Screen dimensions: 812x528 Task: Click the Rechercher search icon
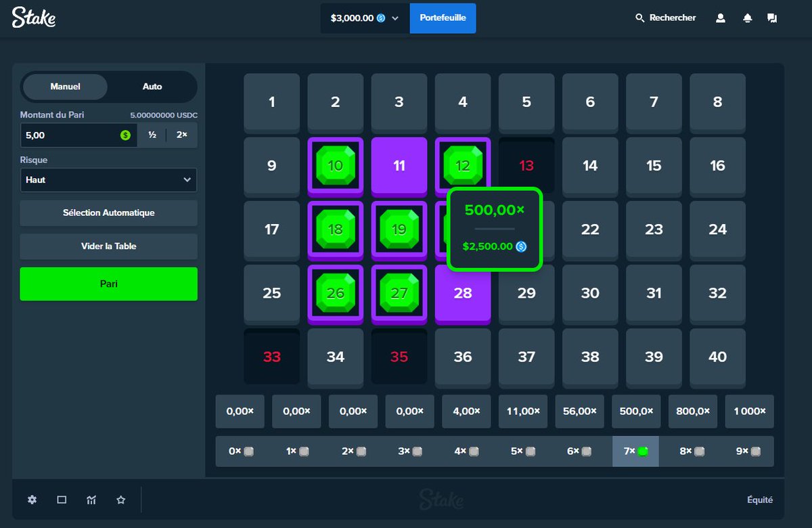pyautogui.click(x=639, y=18)
